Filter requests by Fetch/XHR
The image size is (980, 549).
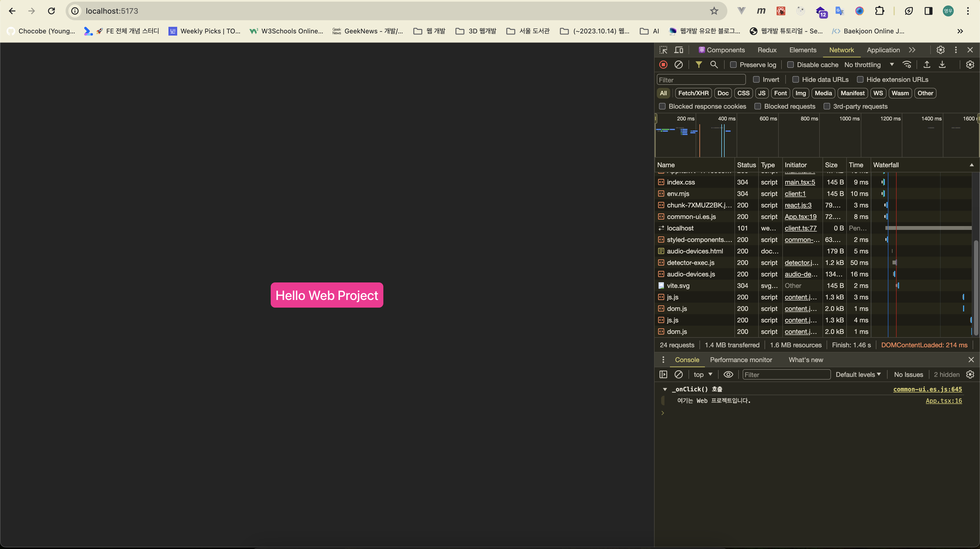[x=693, y=93]
